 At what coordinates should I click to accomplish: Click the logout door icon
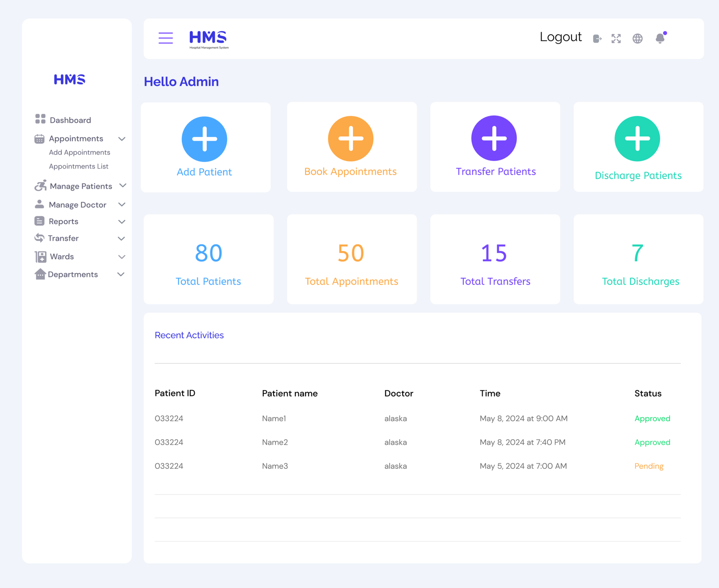coord(597,39)
